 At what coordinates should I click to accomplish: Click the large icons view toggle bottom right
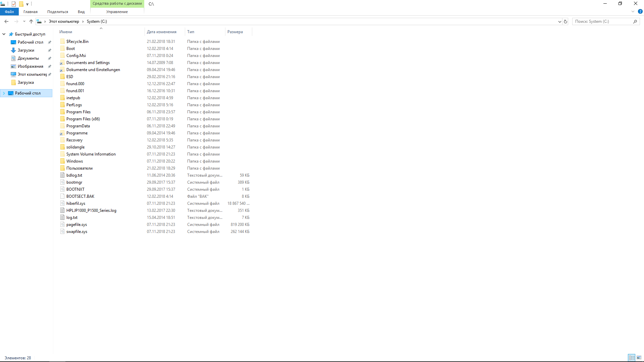pyautogui.click(x=639, y=357)
